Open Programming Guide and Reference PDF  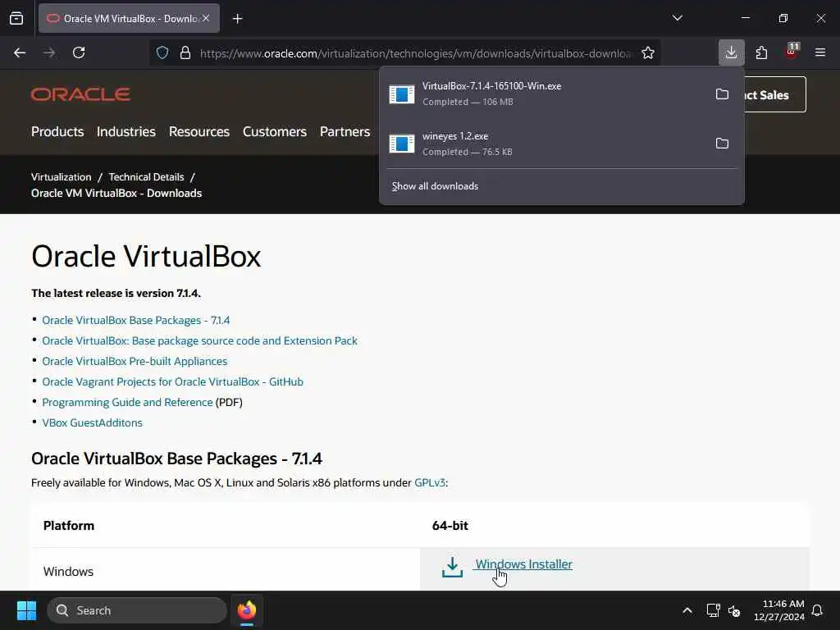(127, 402)
